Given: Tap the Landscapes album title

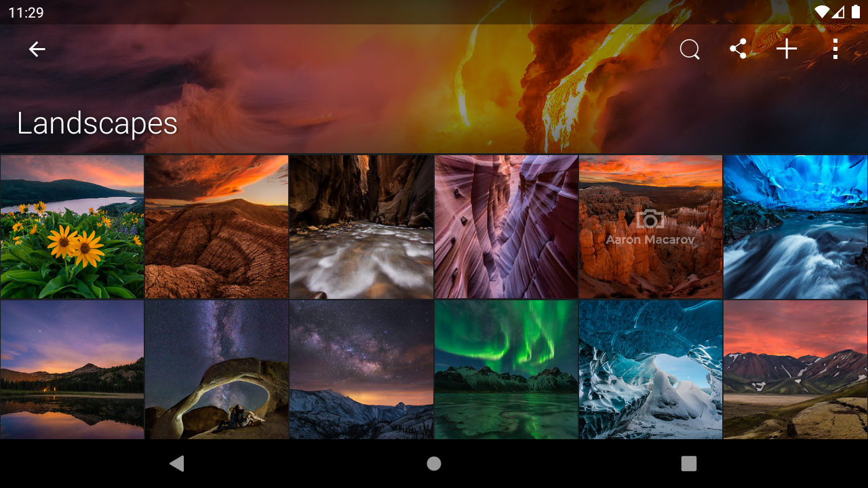Looking at the screenshot, I should [97, 123].
